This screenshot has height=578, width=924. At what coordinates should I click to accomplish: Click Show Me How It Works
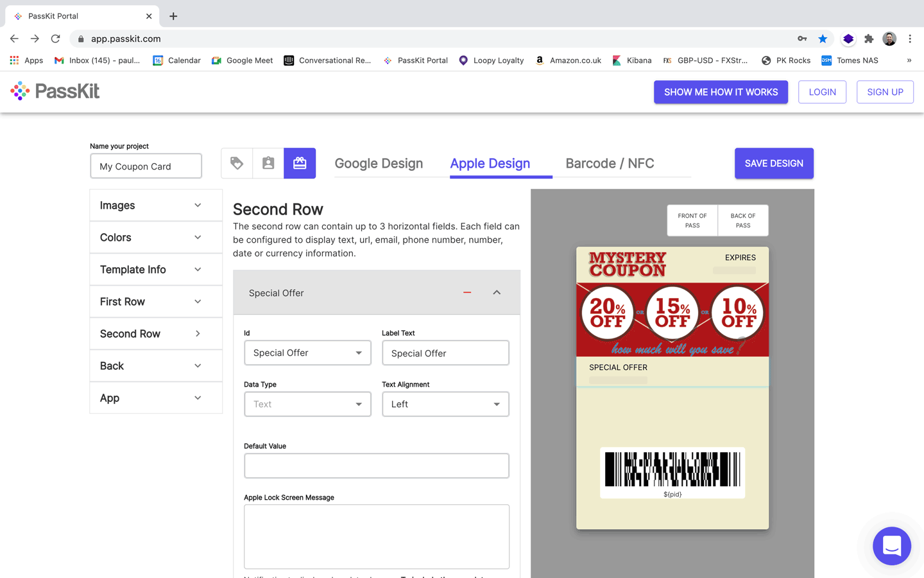(x=721, y=92)
